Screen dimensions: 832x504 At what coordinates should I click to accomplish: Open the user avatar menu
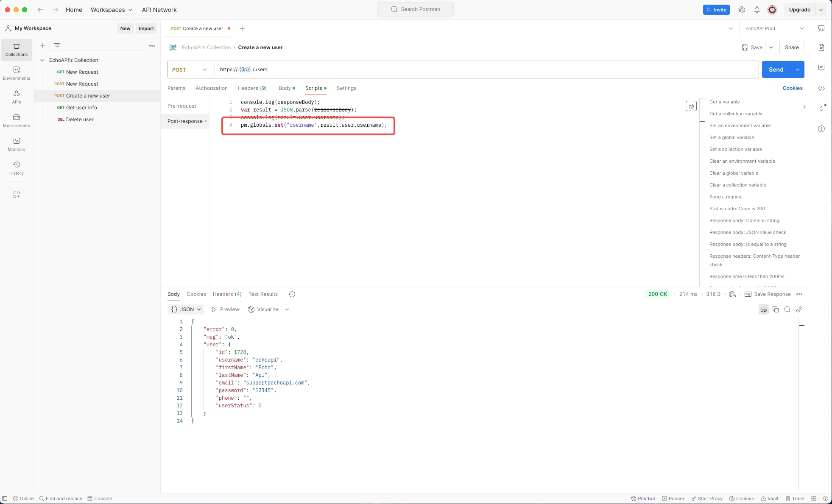772,10
